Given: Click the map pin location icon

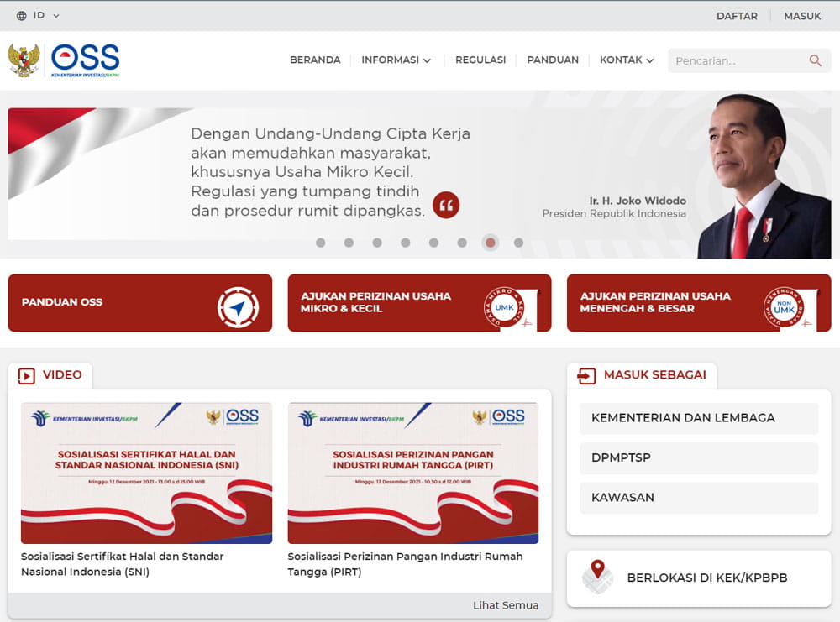Looking at the screenshot, I should coord(597,577).
